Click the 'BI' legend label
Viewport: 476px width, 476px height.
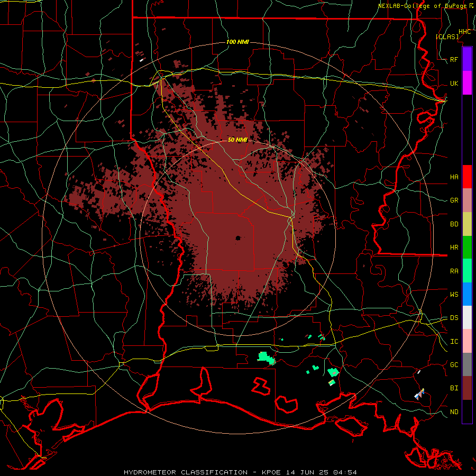(x=454, y=388)
